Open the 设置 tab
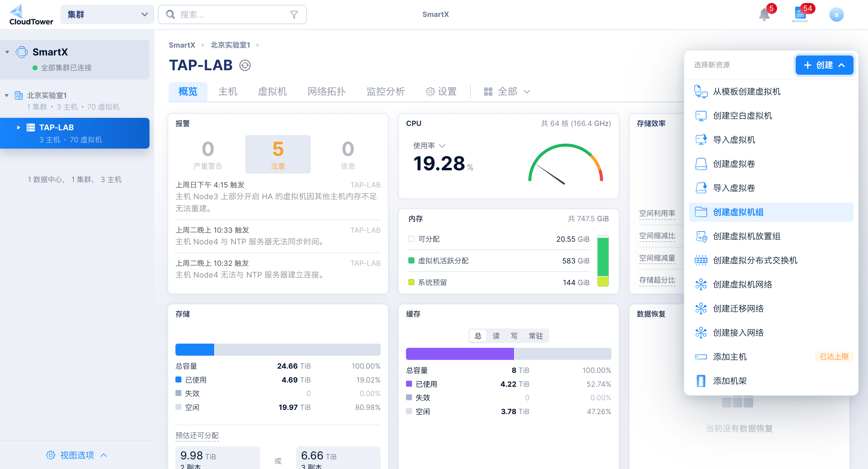Screen dimensions: 868x469 (441, 91)
